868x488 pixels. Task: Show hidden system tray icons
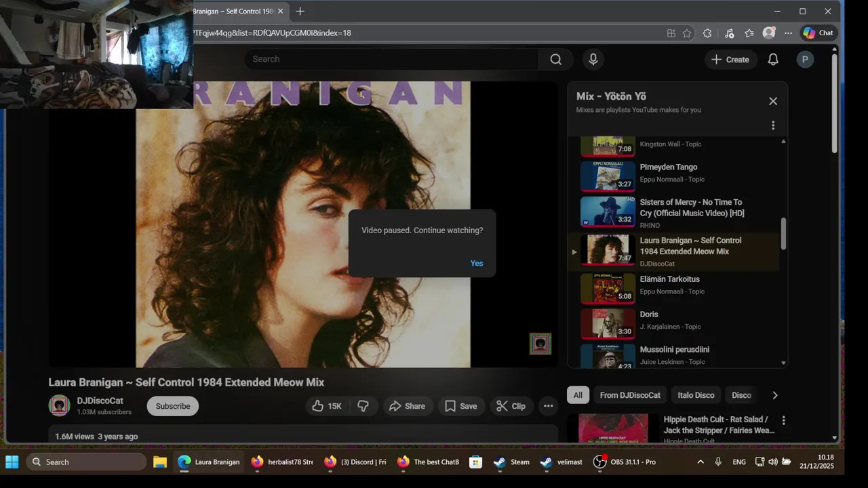pyautogui.click(x=701, y=462)
